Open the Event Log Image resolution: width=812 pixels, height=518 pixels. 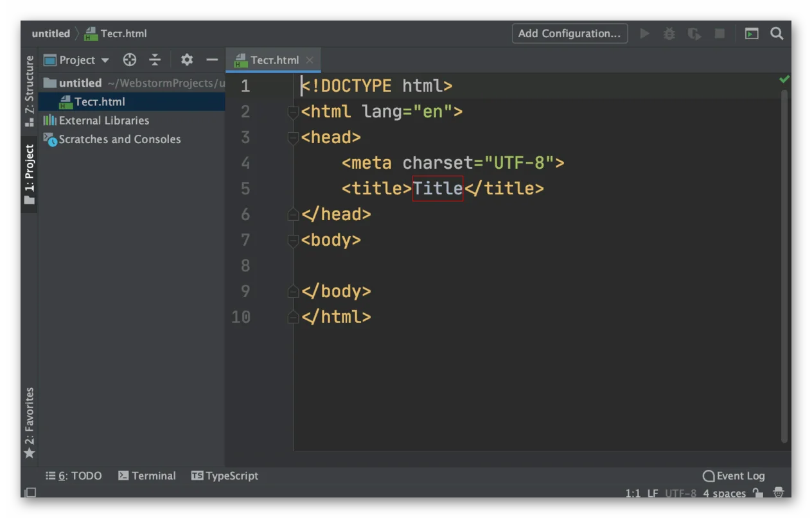pyautogui.click(x=734, y=476)
